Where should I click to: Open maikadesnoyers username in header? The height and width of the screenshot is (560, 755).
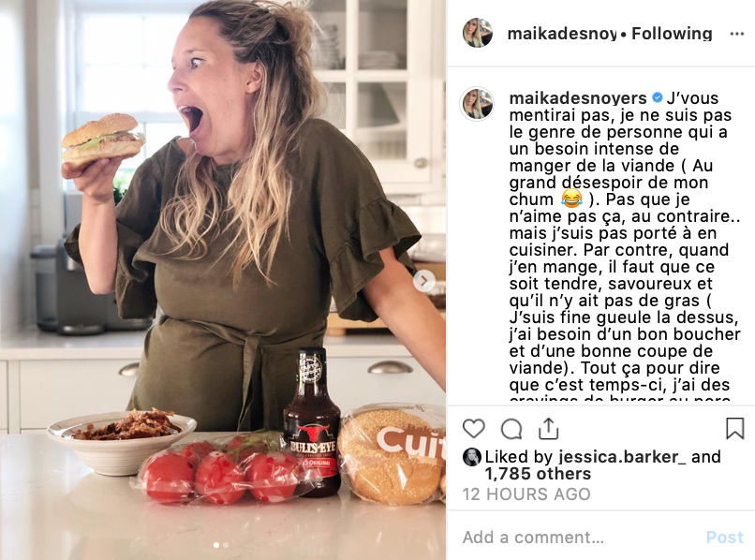coord(562,34)
